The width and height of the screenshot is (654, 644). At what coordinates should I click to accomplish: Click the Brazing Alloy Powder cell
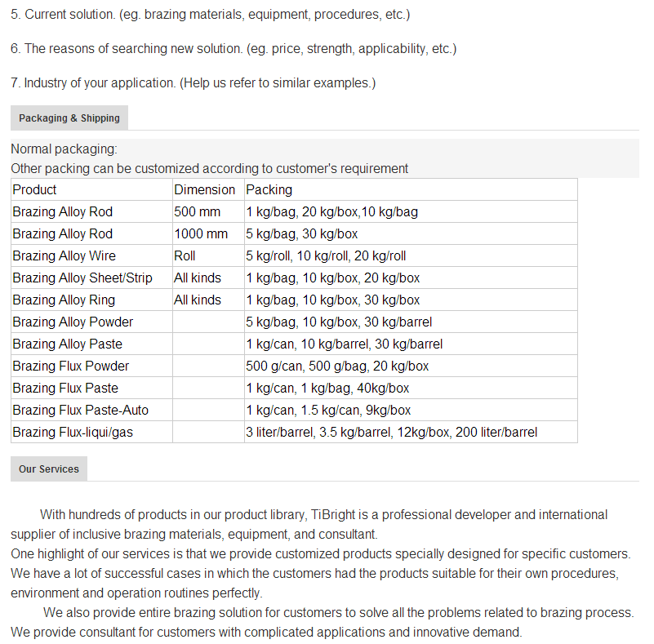[91, 322]
